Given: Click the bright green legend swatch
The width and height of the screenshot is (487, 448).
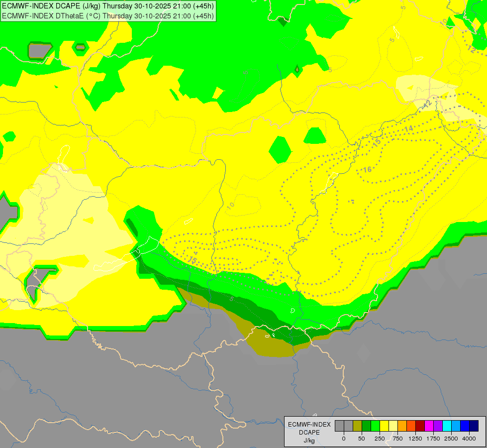Looking at the screenshot, I should coord(376,426).
